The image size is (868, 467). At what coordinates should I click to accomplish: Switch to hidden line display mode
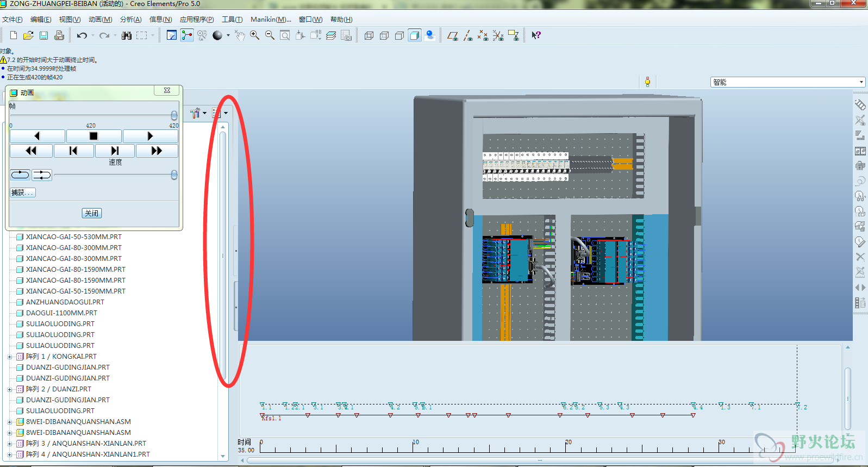pyautogui.click(x=384, y=35)
